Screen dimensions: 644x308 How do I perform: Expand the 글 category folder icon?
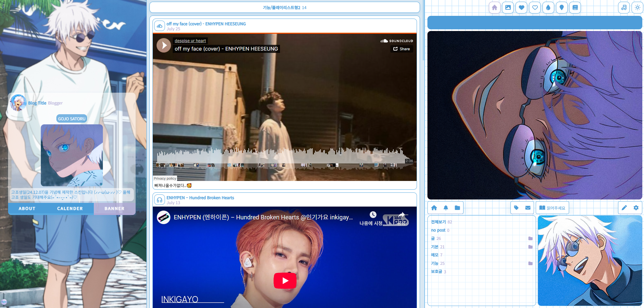pos(530,239)
